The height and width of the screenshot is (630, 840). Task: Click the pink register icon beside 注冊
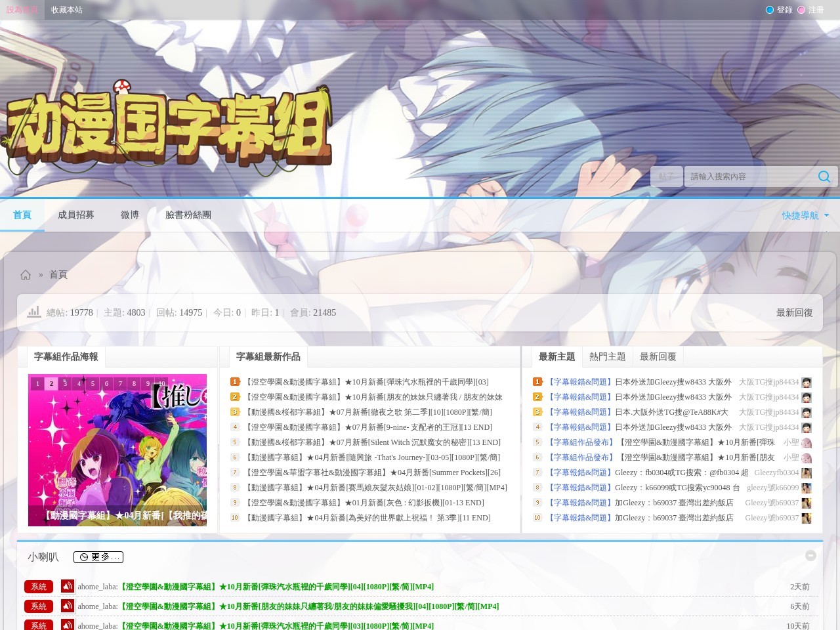[x=801, y=10]
